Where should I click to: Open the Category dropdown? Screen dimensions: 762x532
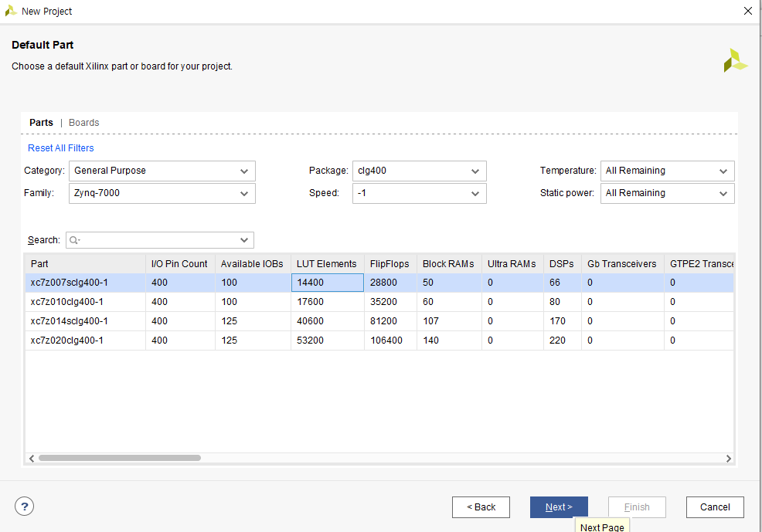click(x=162, y=171)
